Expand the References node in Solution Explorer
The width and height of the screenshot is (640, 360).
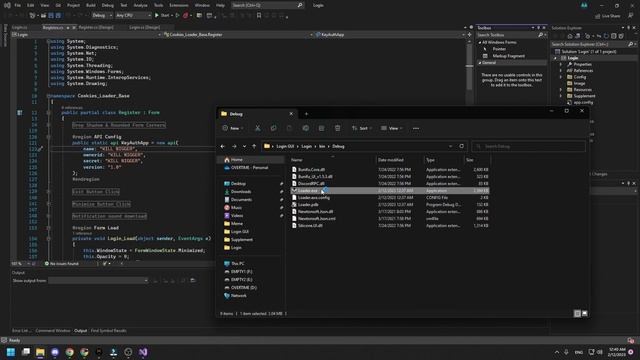[x=561, y=71]
